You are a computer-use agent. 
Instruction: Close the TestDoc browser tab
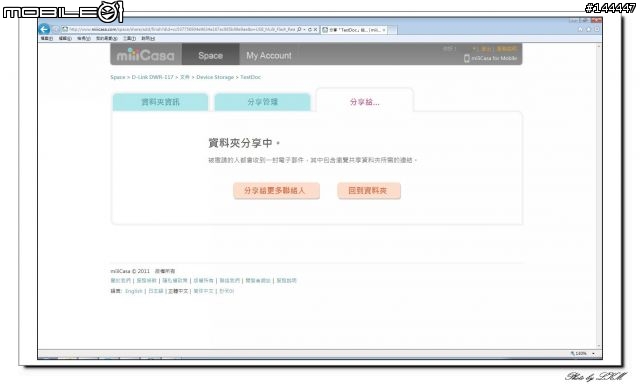click(384, 30)
